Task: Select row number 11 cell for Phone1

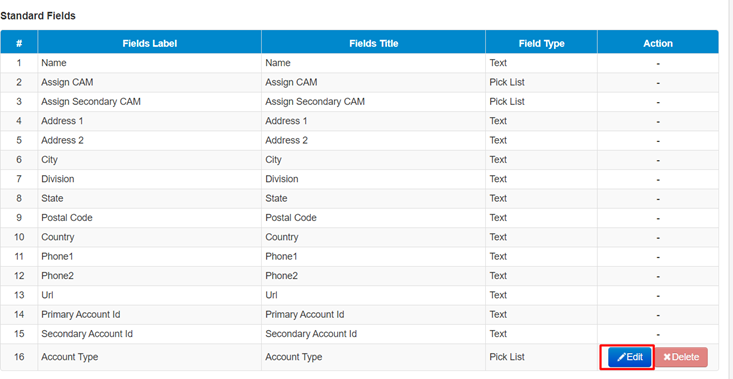Action: pyautogui.click(x=19, y=257)
